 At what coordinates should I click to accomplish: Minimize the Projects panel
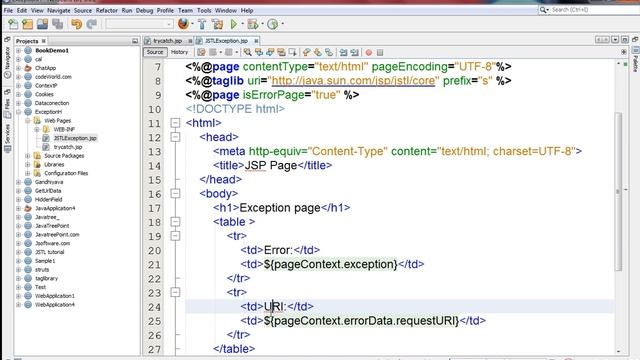[x=135, y=41]
